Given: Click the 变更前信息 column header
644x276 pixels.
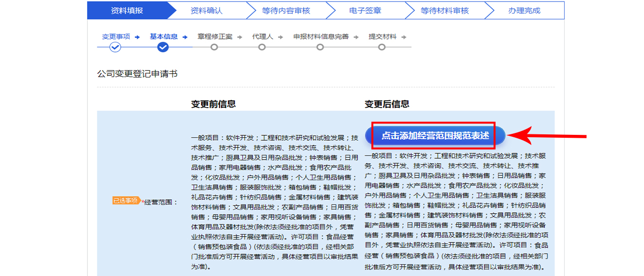Looking at the screenshot, I should (x=213, y=104).
